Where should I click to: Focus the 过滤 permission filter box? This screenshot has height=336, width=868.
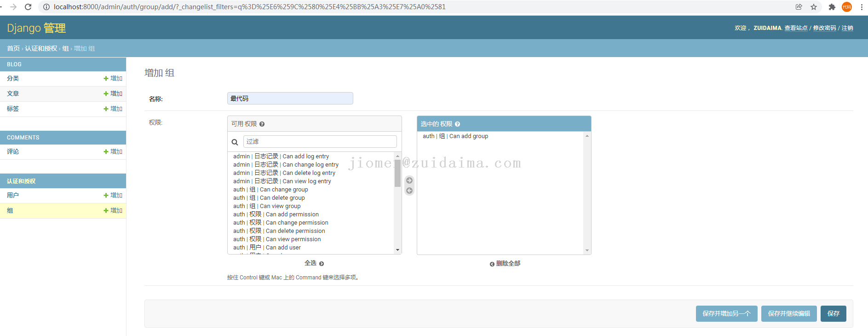pyautogui.click(x=320, y=142)
